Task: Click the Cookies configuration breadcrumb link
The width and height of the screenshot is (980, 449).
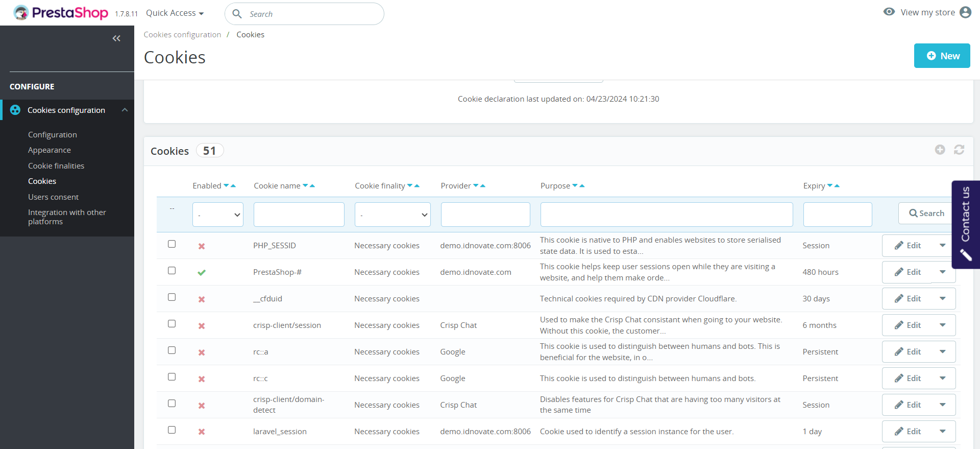Action: click(182, 35)
